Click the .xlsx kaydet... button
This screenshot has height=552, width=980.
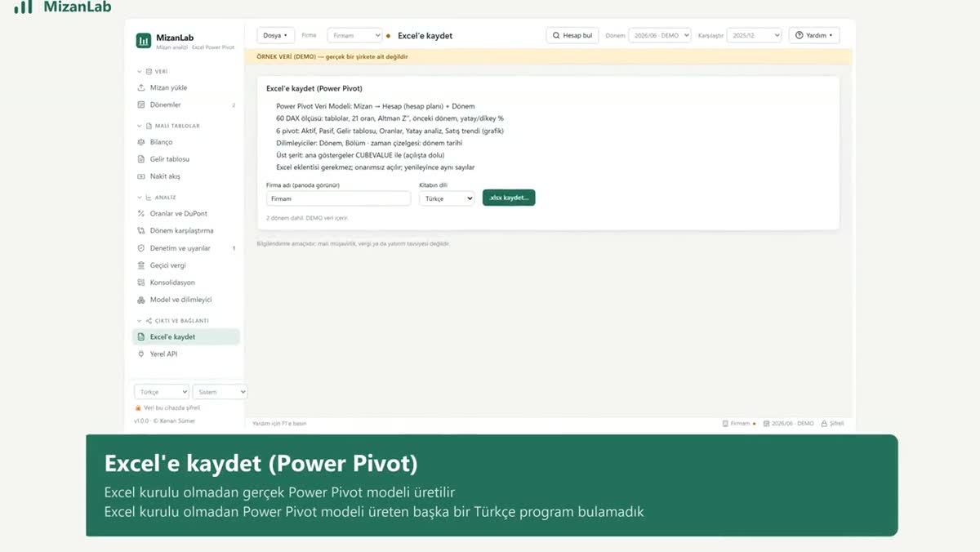(509, 198)
